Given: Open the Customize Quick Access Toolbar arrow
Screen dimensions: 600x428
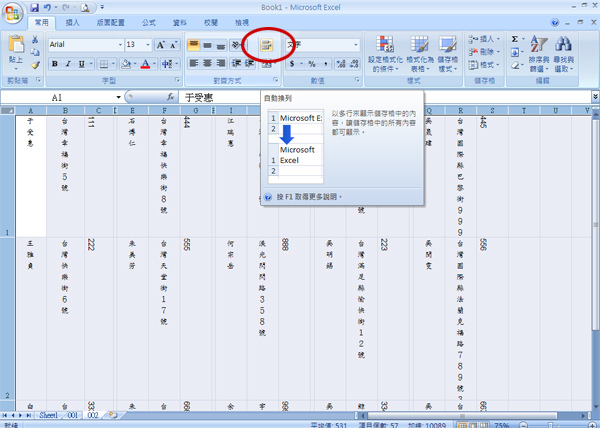Looking at the screenshot, I should tap(102, 7).
